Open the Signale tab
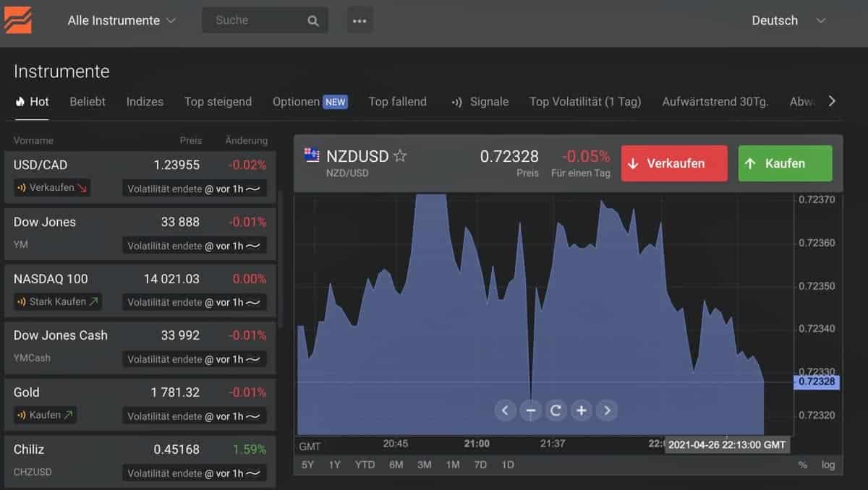The image size is (868, 490). pos(480,102)
